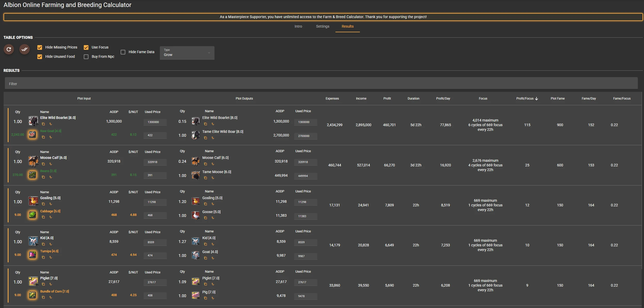This screenshot has width=644, height=308.
Task: Open the Intro tab
Action: 298,26
